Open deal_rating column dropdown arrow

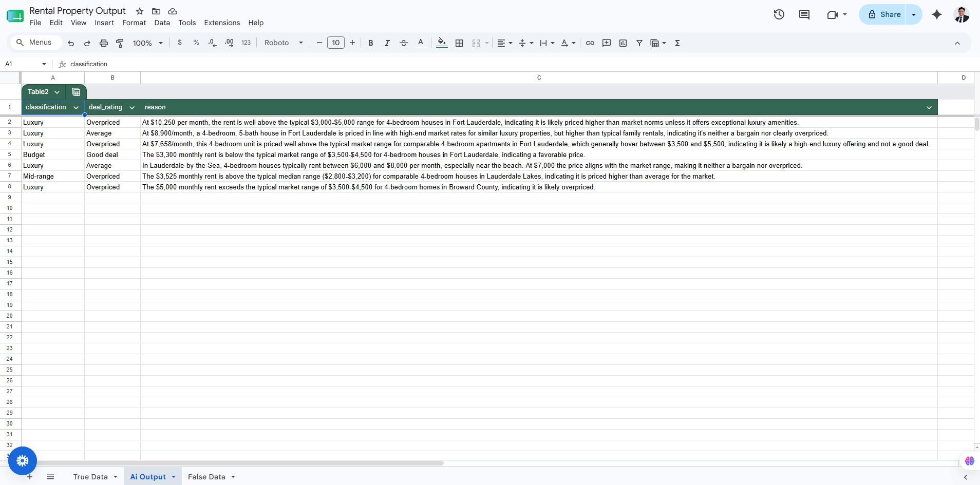click(132, 107)
